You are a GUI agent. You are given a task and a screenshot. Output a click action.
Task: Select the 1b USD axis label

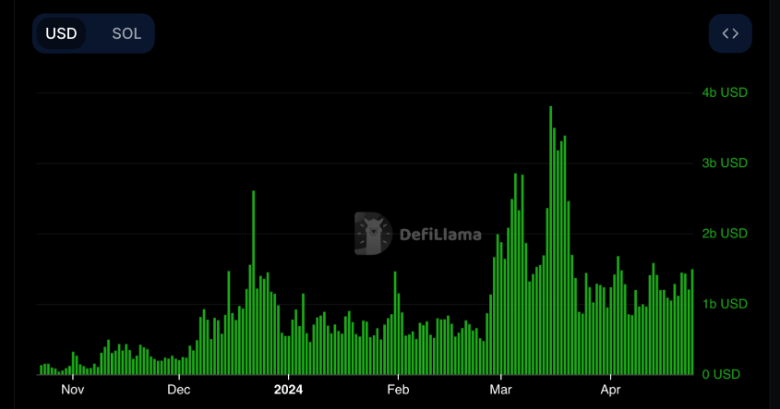[724, 303]
